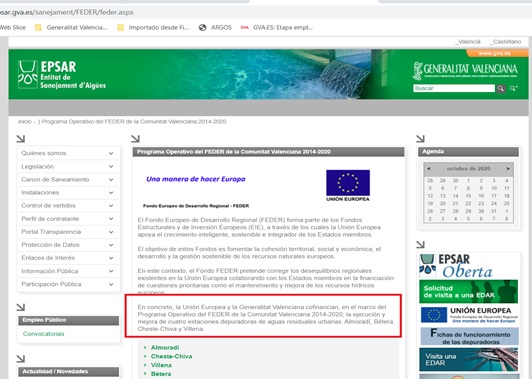Select day 31 in Agenda calendar
This screenshot has height=379, width=532.
click(494, 211)
